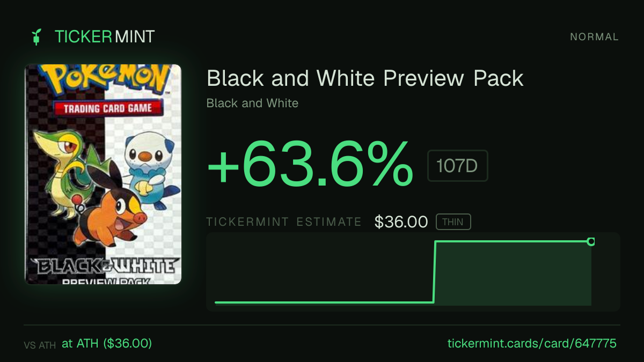Image resolution: width=644 pixels, height=362 pixels.
Task: Click the flat baseline of the chart
Action: 324,302
